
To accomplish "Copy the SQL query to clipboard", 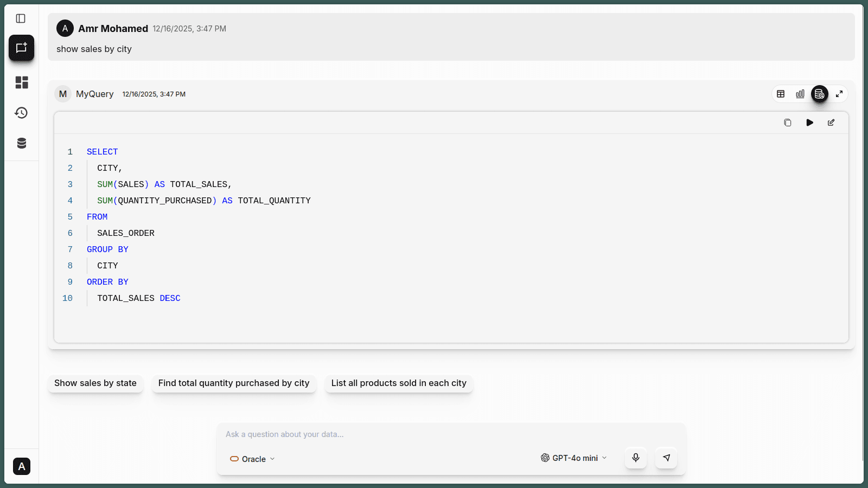I will (x=787, y=123).
